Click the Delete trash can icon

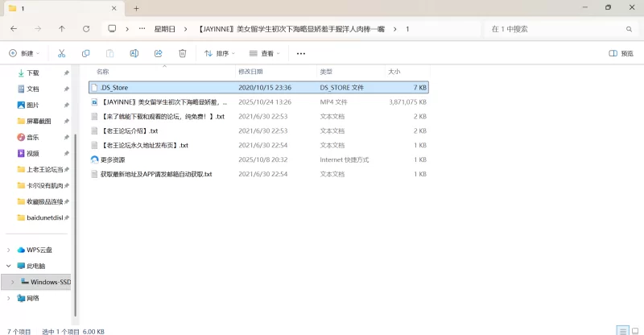click(183, 53)
